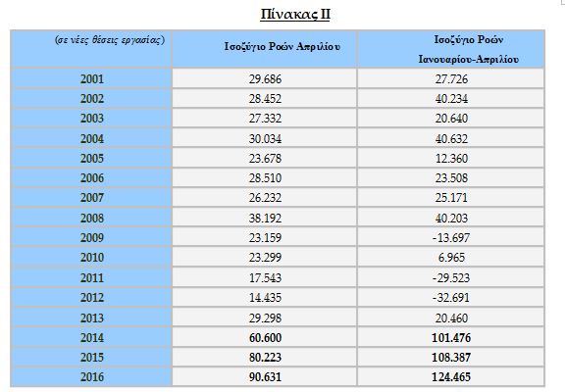Select year cell 2008
The height and width of the screenshot is (392, 565).
pyautogui.click(x=92, y=219)
